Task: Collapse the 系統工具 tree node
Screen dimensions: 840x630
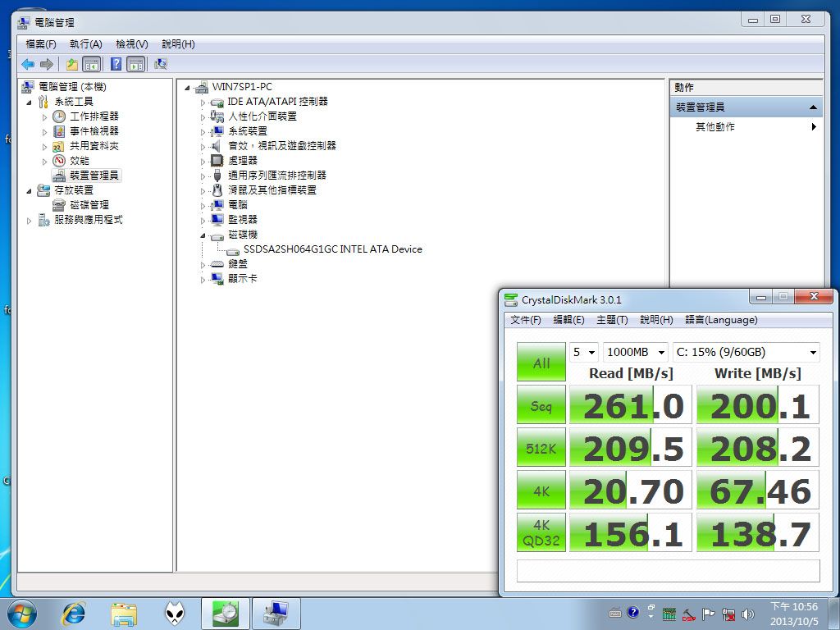Action: click(x=29, y=102)
